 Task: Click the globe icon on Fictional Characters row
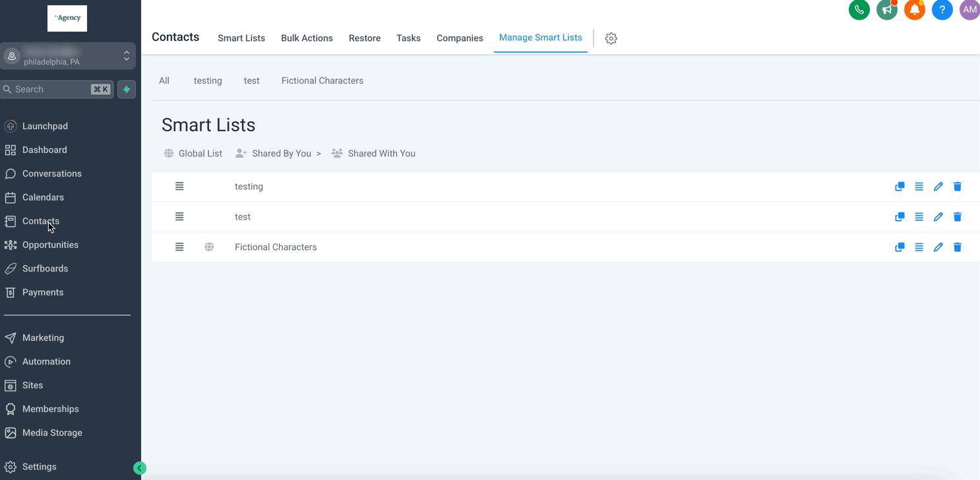(209, 247)
